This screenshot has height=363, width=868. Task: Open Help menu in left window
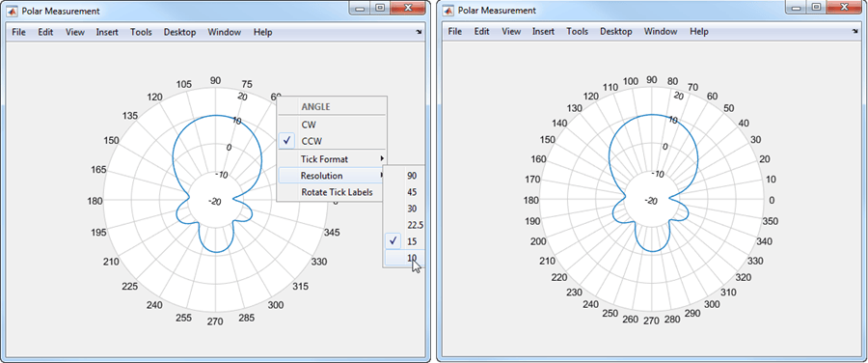[x=262, y=32]
